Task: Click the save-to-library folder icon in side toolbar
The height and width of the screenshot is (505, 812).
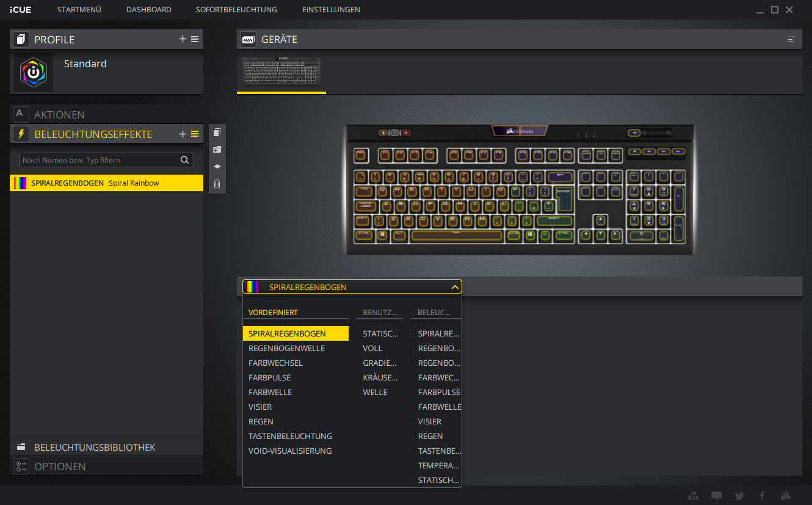Action: coord(217,149)
